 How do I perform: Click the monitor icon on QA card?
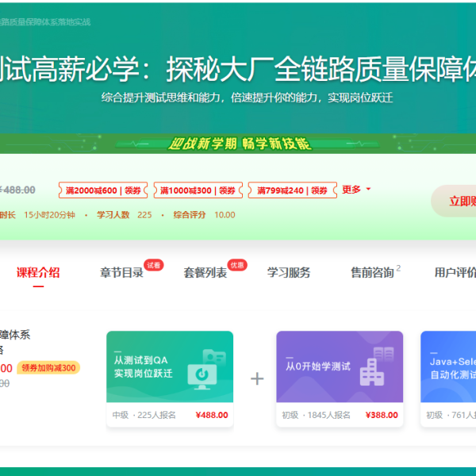coord(202,377)
